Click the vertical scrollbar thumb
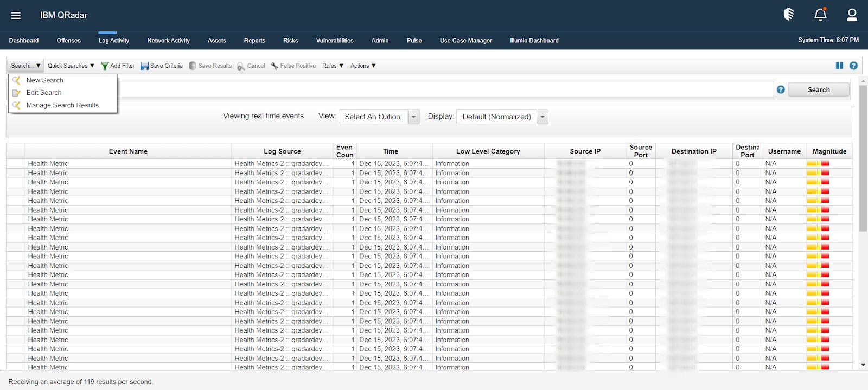 click(863, 157)
